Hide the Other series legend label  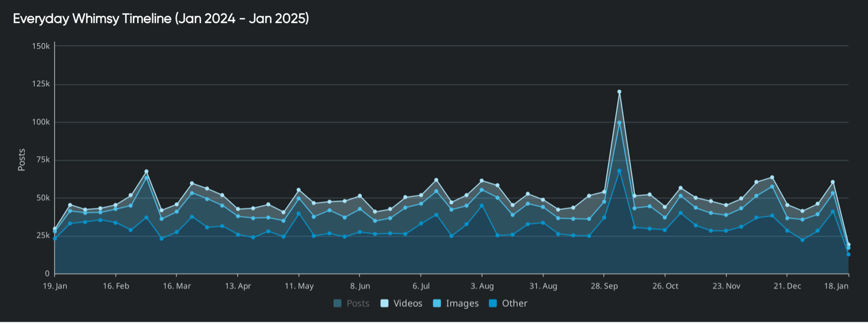[x=514, y=303]
